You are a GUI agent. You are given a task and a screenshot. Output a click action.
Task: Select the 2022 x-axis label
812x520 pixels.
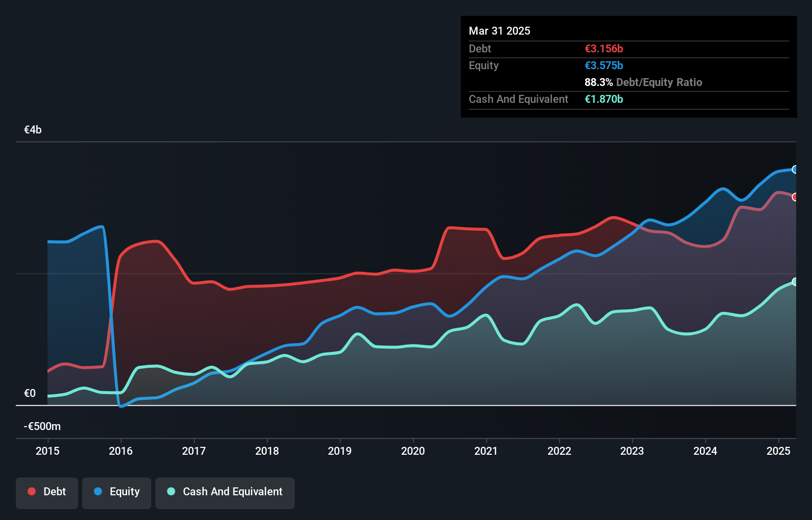(x=559, y=451)
